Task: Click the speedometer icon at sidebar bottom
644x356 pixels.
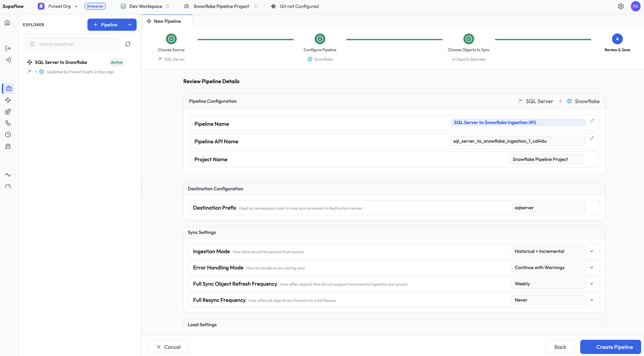Action: [x=8, y=186]
